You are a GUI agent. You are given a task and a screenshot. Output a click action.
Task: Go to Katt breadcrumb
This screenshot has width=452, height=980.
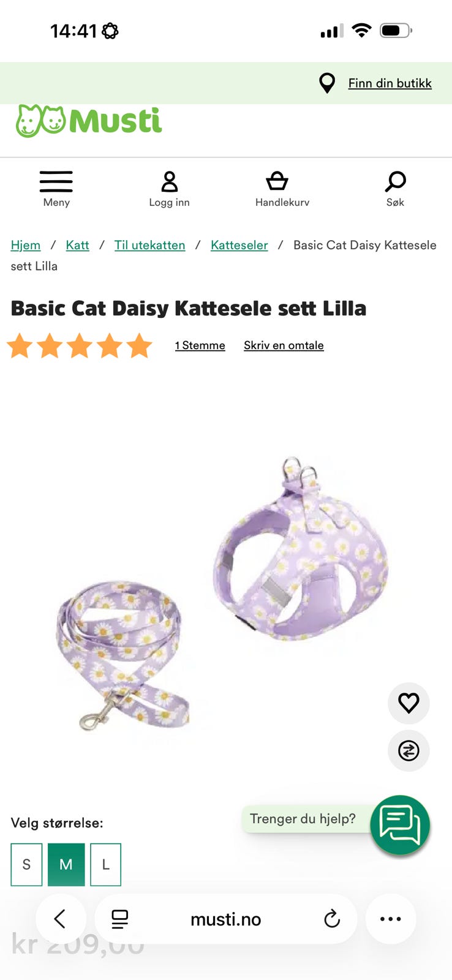77,245
